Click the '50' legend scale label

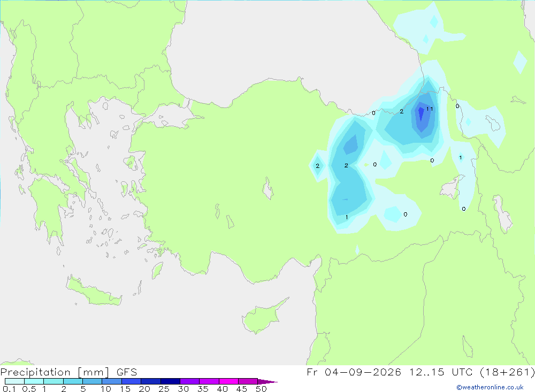point(262,389)
